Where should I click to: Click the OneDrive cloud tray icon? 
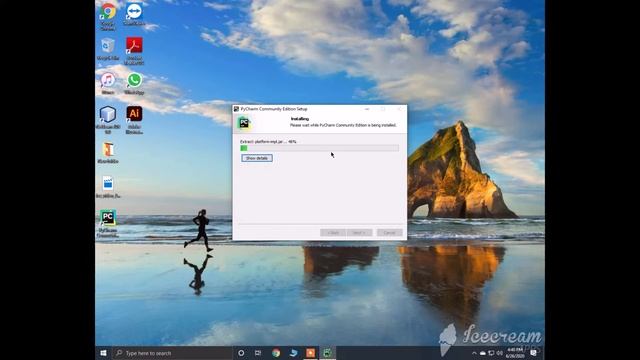(483, 353)
